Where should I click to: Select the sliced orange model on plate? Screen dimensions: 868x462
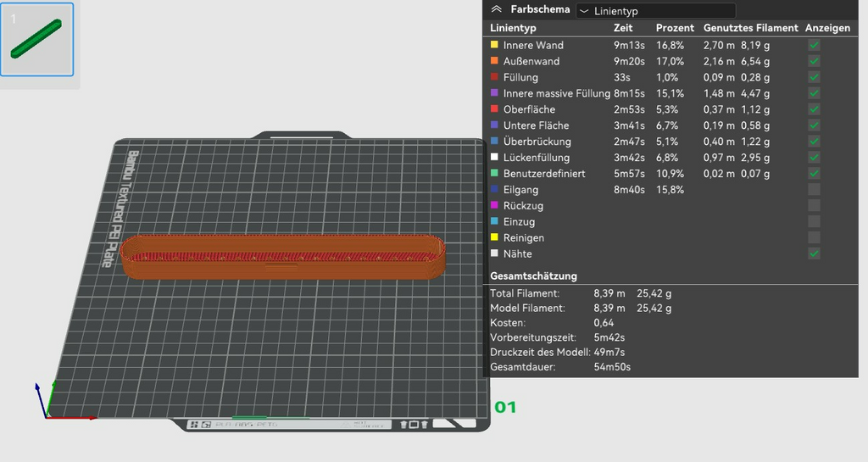[x=283, y=257]
